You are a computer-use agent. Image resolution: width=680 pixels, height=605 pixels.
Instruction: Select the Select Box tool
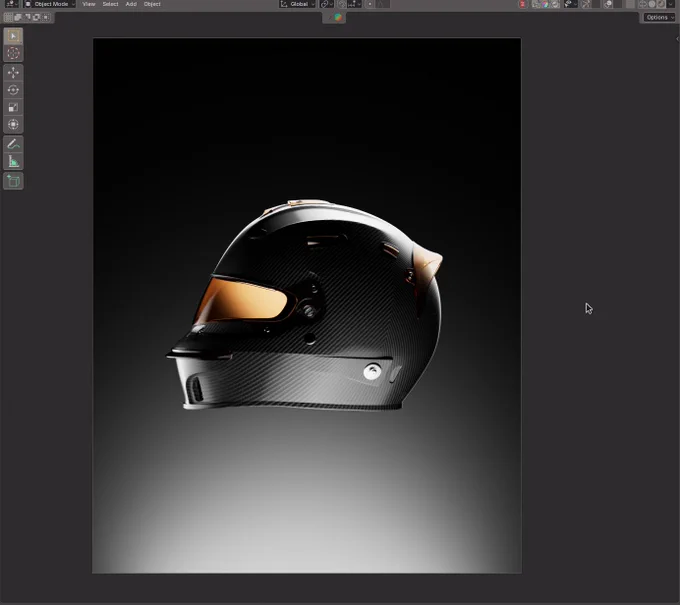coord(13,36)
